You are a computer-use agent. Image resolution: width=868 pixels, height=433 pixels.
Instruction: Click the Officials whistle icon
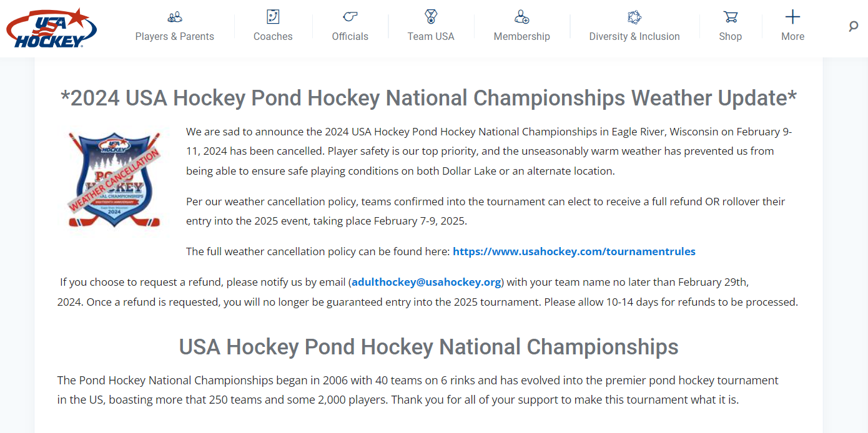(350, 17)
